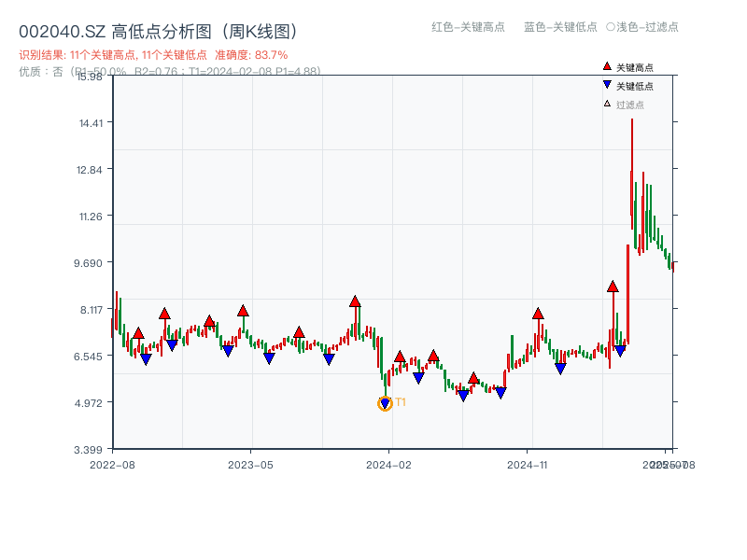The height and width of the screenshot is (560, 747).
Task: Select the 蓝色-关键低点 header text
Action: point(560,27)
